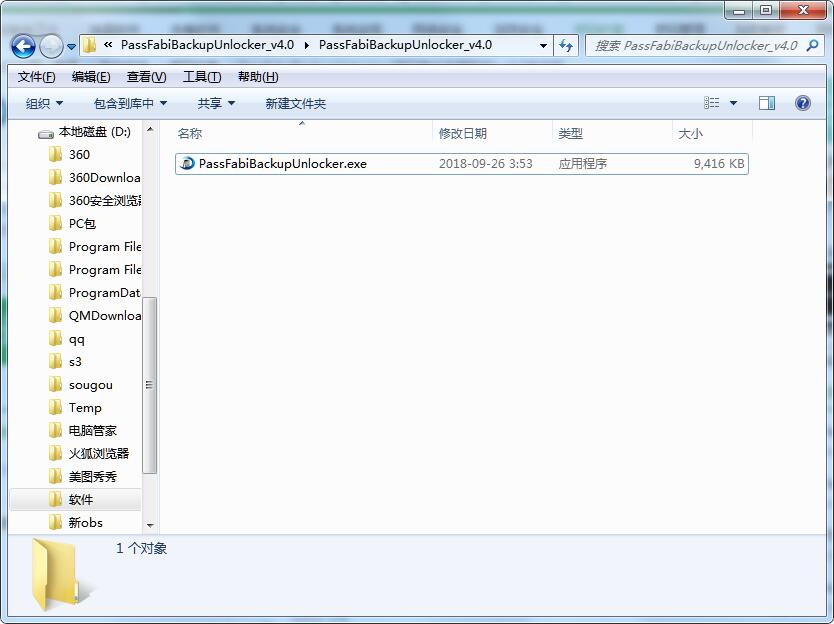Sort by the 名称 column header
The image size is (834, 624).
point(302,134)
